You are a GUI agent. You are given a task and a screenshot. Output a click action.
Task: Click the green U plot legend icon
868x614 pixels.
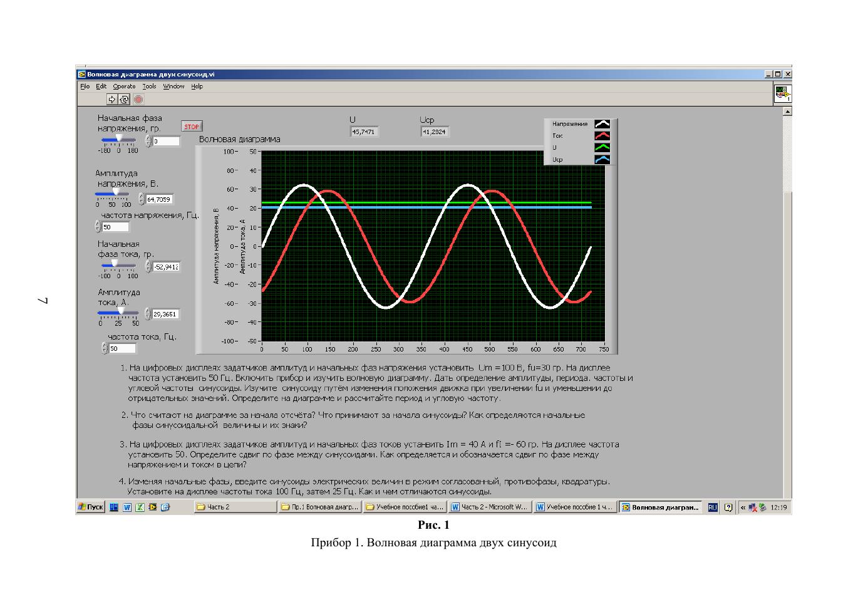click(602, 148)
